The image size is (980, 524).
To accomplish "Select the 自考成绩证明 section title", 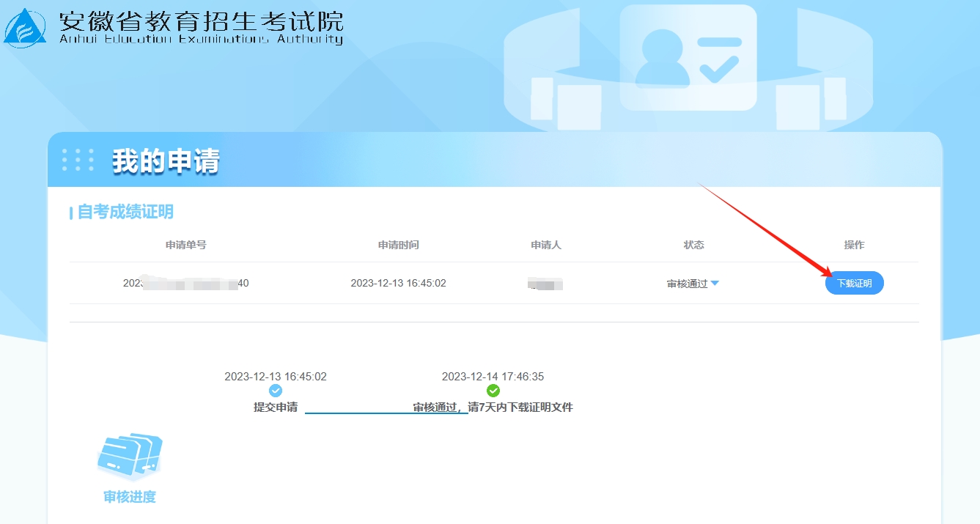I will pos(125,212).
